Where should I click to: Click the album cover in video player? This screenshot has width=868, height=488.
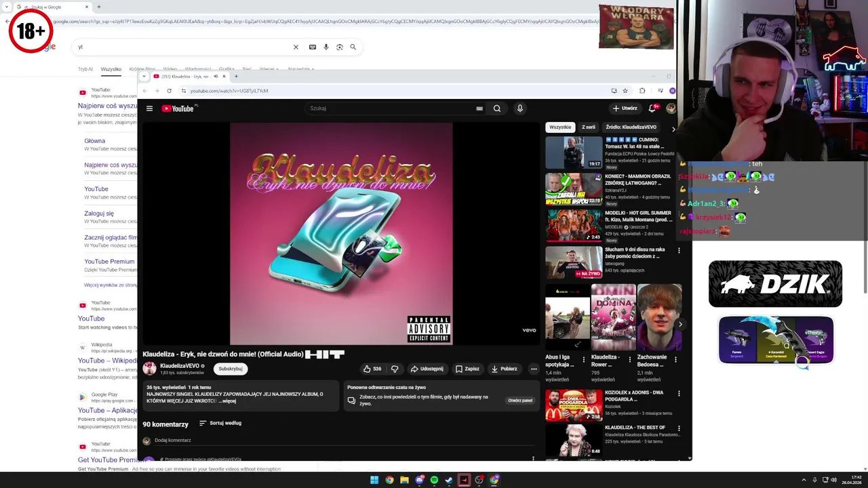click(x=341, y=234)
